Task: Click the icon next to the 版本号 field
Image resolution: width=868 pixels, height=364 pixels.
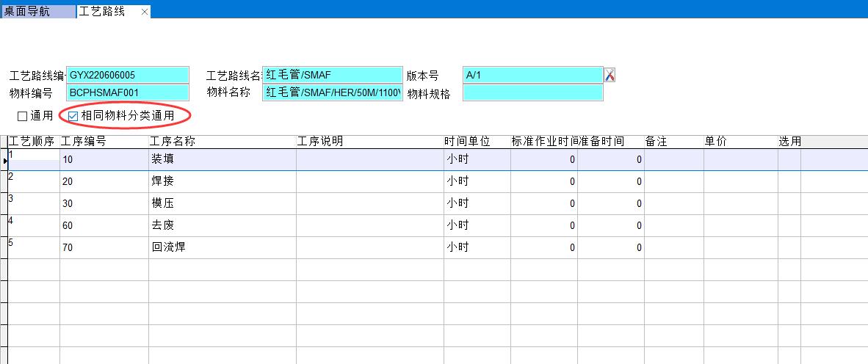Action: click(x=610, y=75)
